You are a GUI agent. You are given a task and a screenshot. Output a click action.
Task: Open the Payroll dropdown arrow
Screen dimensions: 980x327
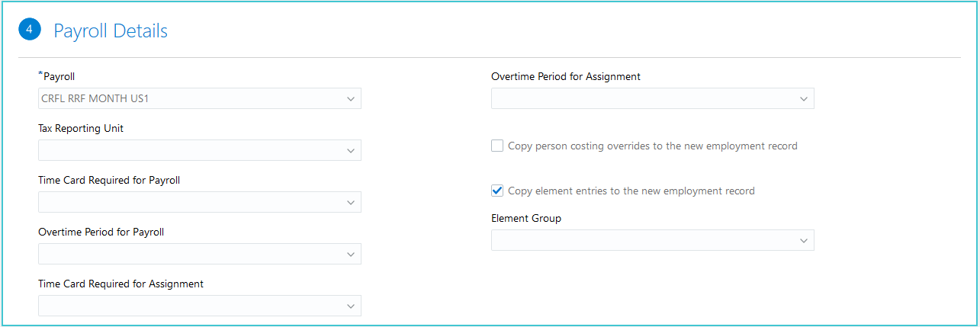pyautogui.click(x=350, y=99)
